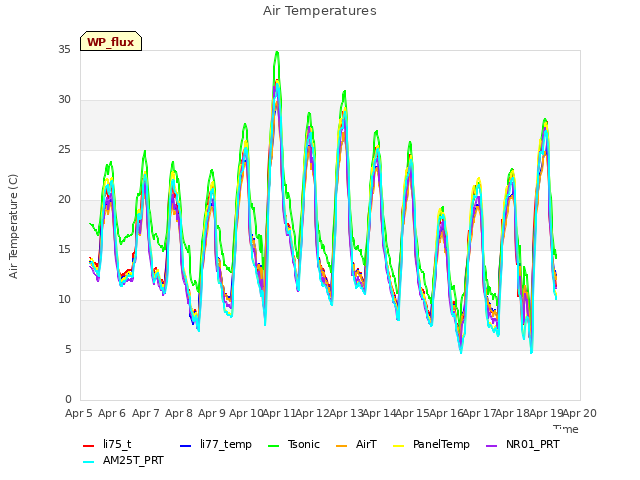Click the Apr 9 x-axis tick label
The image size is (640, 480).
212,413
